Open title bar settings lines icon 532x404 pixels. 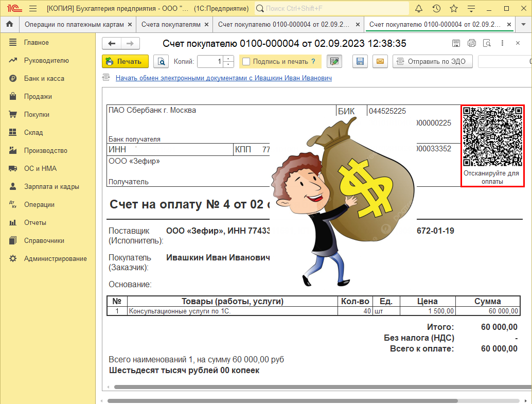tap(471, 8)
